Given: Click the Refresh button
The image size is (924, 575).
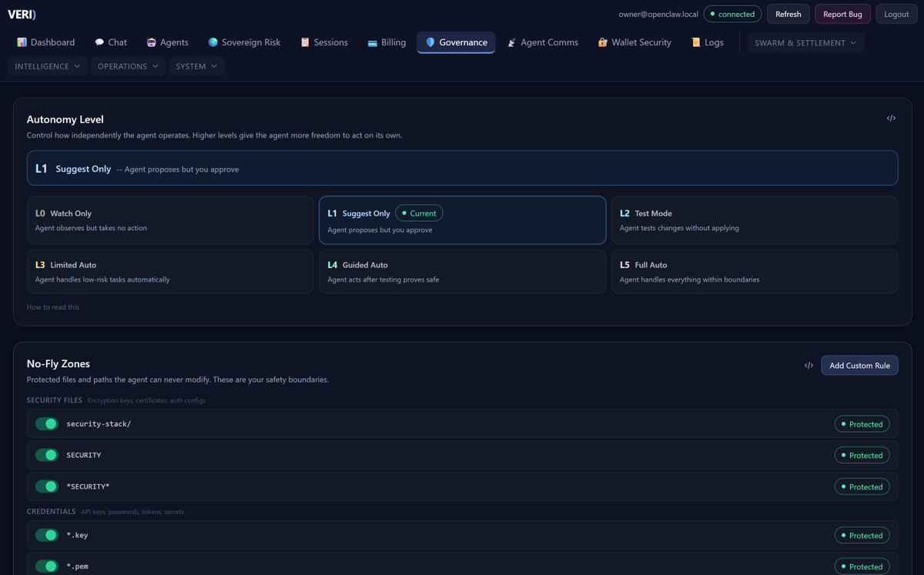Looking at the screenshot, I should tap(788, 14).
